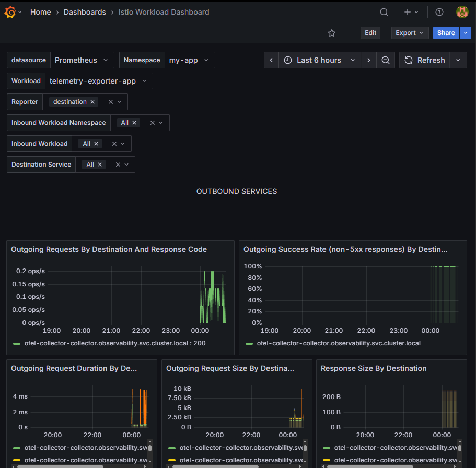This screenshot has width=476, height=468.
Task: Click yellow swatch in Response Size legend
Action: 327,460
